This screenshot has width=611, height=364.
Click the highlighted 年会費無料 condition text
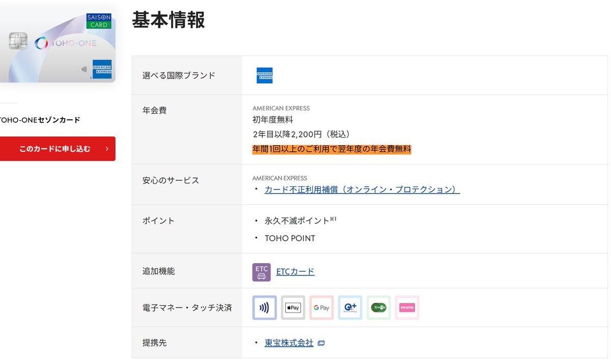coord(331,149)
